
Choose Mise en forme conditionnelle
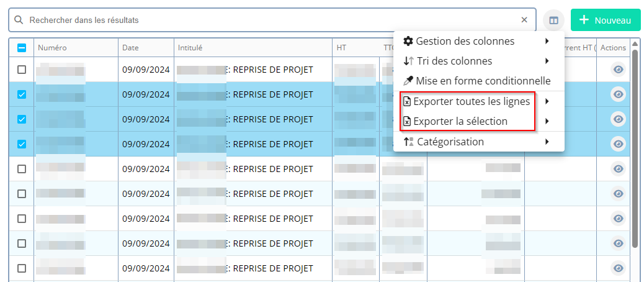pos(483,81)
